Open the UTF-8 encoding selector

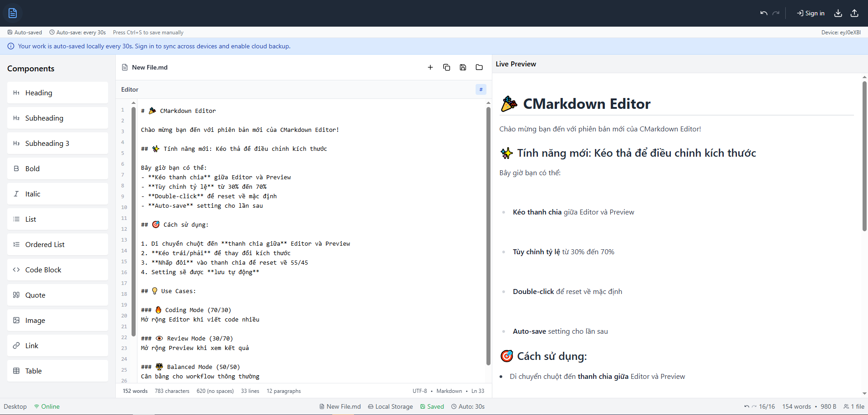point(420,391)
